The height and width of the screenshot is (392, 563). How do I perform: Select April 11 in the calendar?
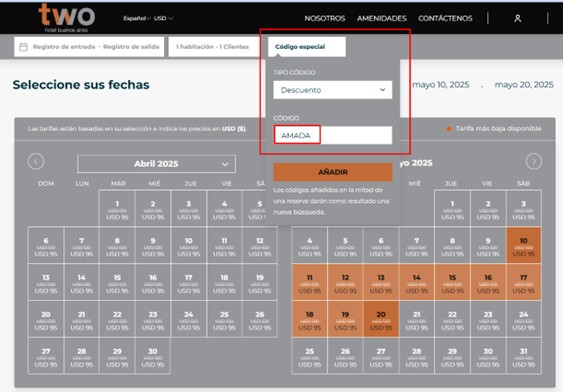click(224, 246)
